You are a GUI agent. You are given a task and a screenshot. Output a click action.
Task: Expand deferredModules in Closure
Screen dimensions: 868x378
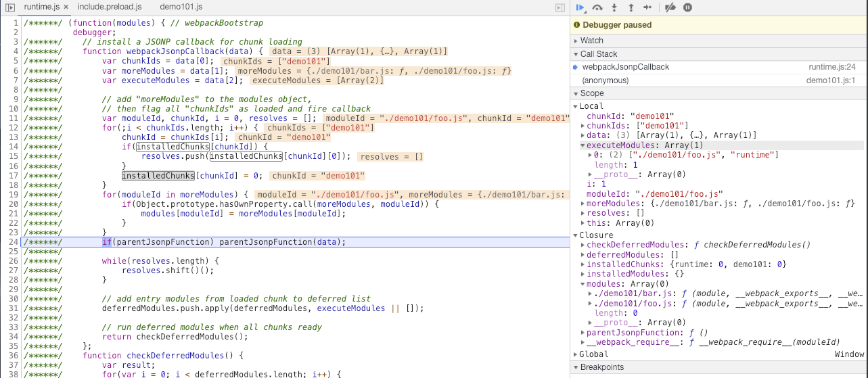[x=583, y=255]
